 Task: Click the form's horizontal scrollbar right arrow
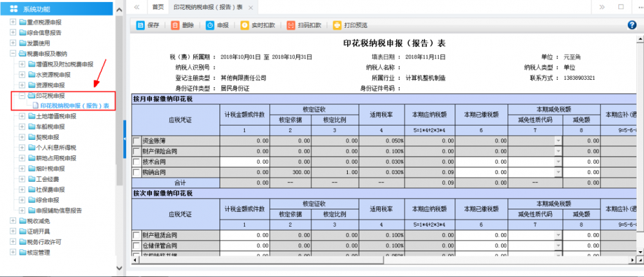click(x=633, y=260)
